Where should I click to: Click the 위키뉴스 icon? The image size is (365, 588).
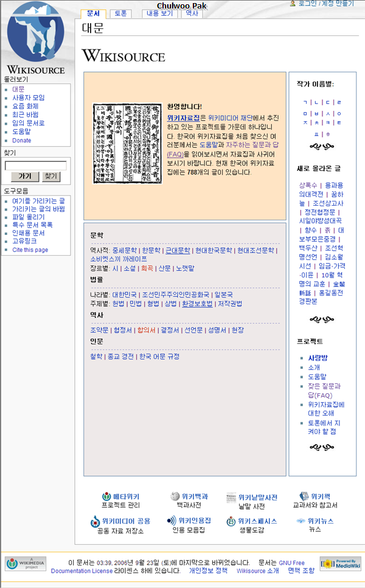(x=301, y=521)
